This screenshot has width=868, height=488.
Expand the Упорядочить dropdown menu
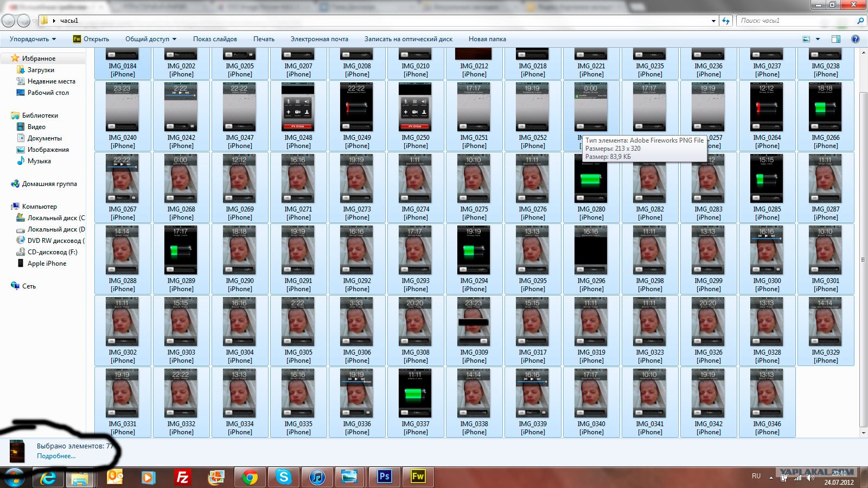click(x=33, y=39)
